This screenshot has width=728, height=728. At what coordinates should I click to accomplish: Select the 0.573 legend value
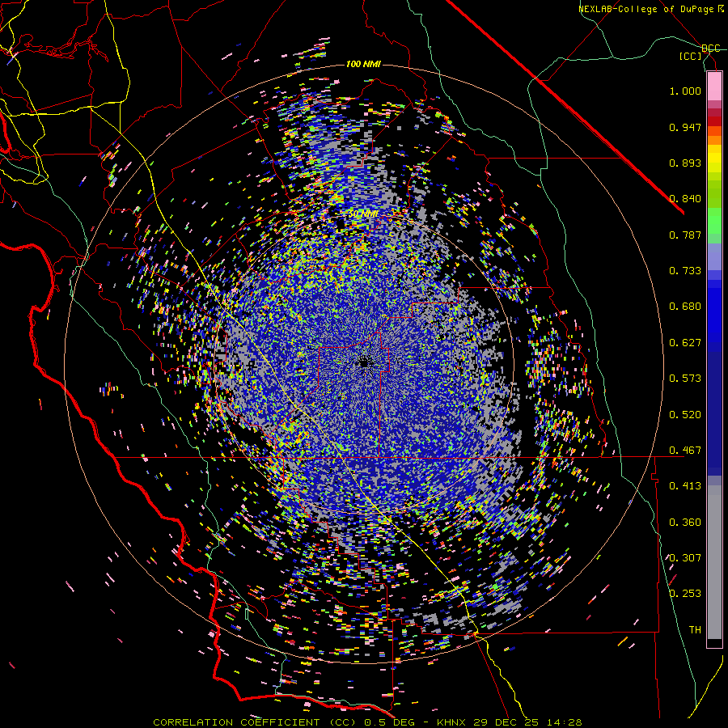pyautogui.click(x=685, y=379)
